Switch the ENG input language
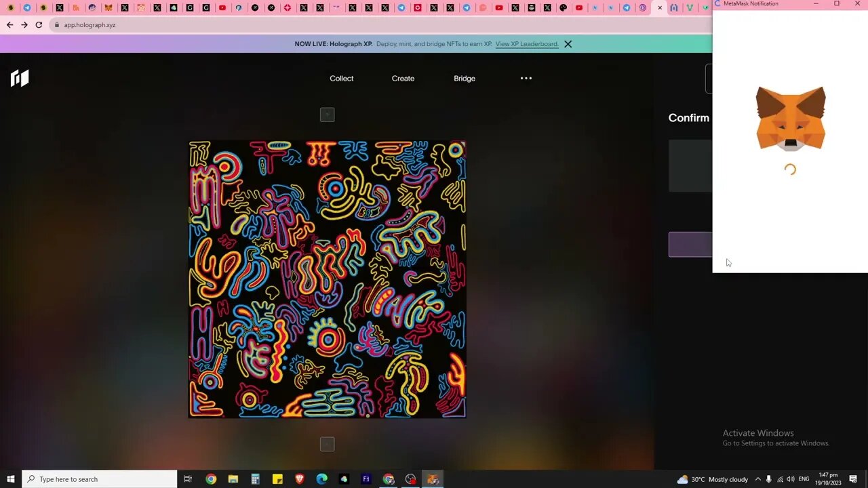868x488 pixels. (x=804, y=479)
